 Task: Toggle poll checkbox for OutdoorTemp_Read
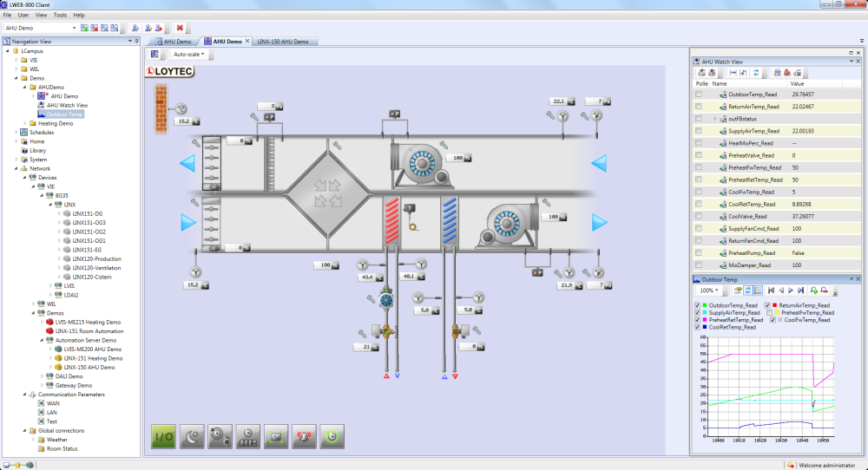(x=700, y=94)
